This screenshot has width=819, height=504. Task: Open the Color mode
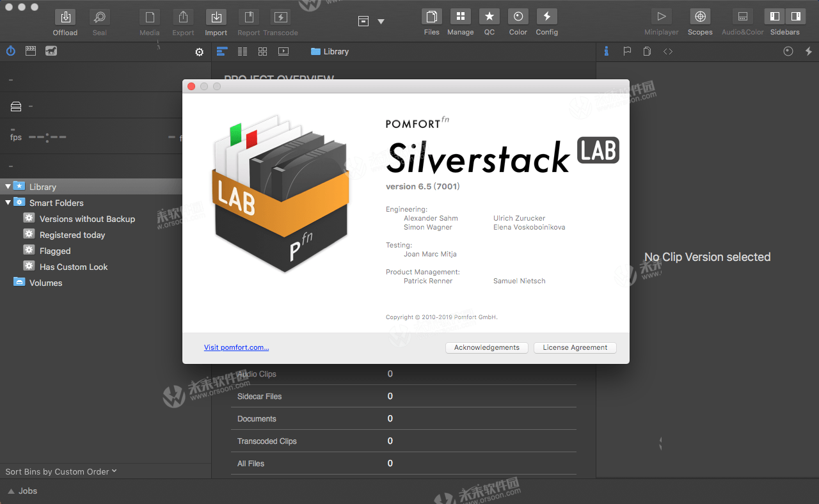pyautogui.click(x=518, y=16)
